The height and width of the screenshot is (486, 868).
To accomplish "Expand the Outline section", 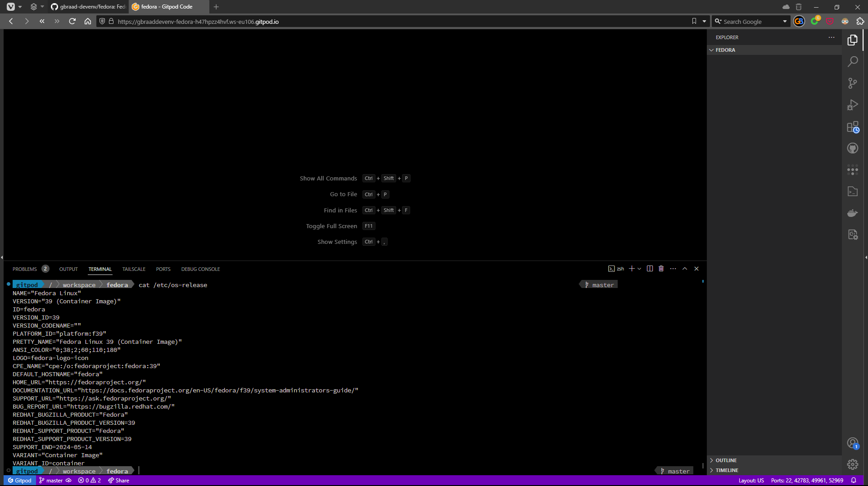I will 774,460.
